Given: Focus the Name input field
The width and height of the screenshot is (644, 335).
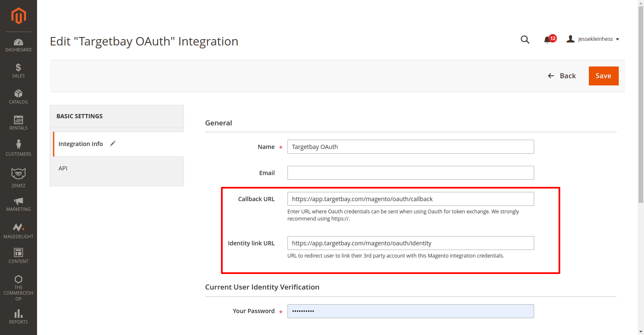Looking at the screenshot, I should pyautogui.click(x=410, y=147).
